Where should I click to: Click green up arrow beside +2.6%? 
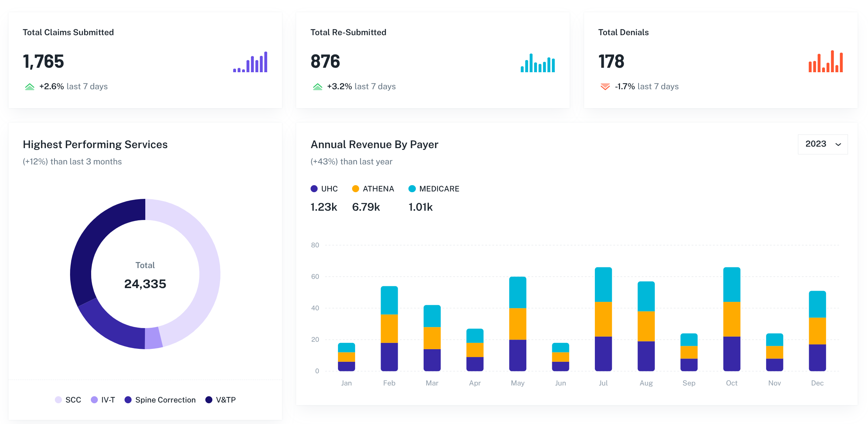pos(30,87)
